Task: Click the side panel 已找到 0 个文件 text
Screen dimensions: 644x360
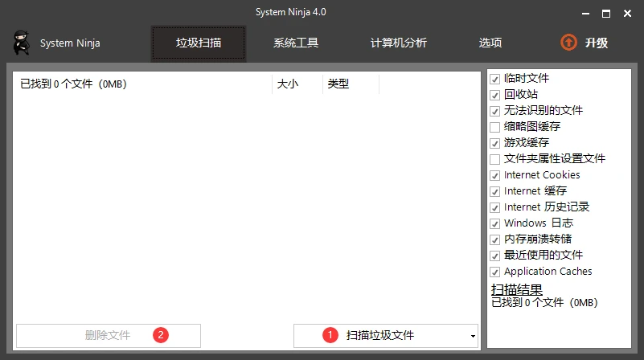Action: coord(544,302)
